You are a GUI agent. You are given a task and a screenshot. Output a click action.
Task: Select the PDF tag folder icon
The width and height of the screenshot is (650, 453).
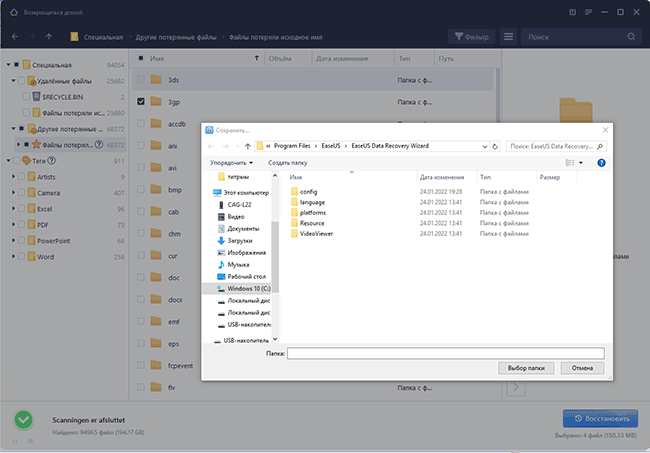pyautogui.click(x=32, y=225)
